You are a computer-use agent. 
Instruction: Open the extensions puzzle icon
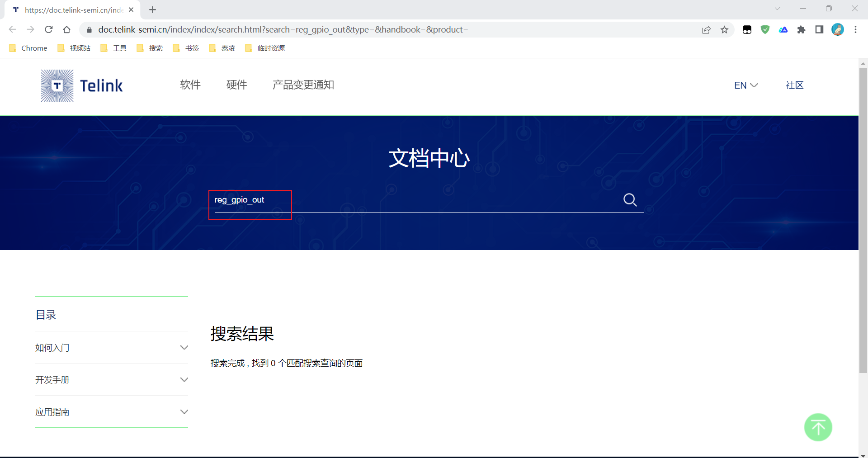click(801, 30)
